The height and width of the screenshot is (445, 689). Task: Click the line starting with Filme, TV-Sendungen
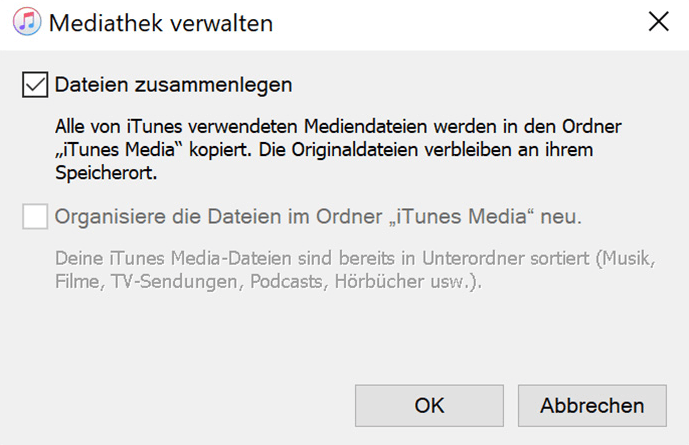click(x=268, y=281)
